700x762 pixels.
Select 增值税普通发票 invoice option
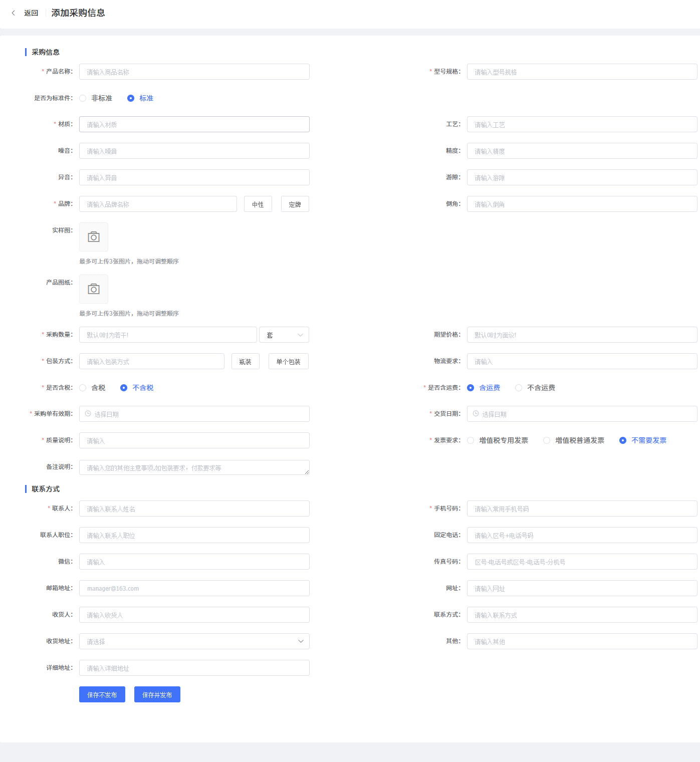(x=547, y=440)
